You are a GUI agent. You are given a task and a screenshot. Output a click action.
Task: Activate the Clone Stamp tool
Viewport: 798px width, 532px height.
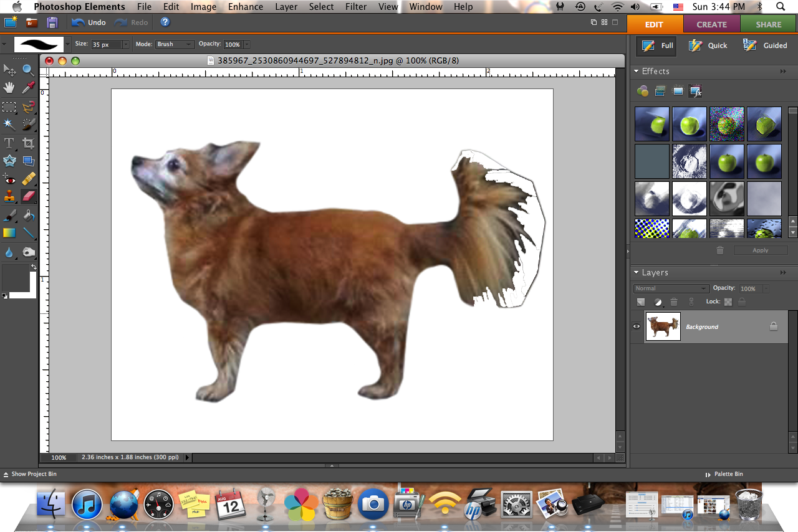click(9, 197)
